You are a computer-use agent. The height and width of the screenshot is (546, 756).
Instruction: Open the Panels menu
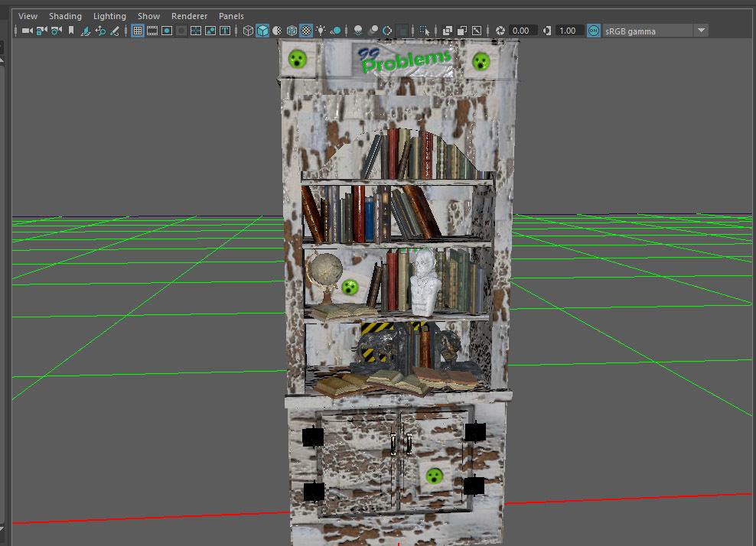click(x=231, y=16)
